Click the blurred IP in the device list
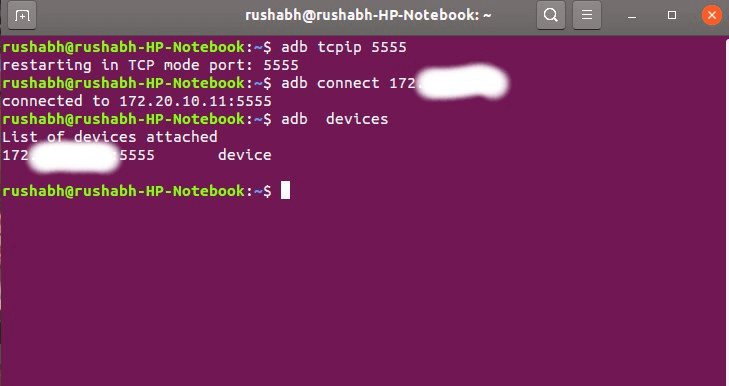Image resolution: width=729 pixels, height=386 pixels. coord(73,157)
